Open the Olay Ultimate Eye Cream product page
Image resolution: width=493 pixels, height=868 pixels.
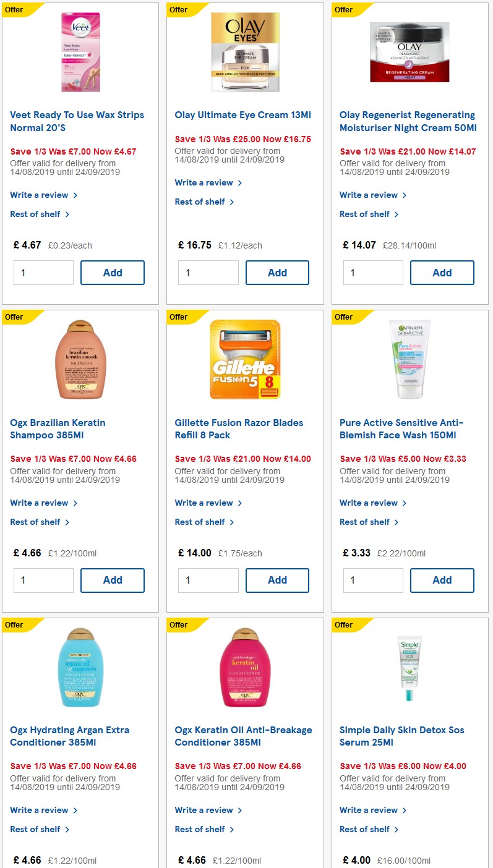click(x=241, y=115)
